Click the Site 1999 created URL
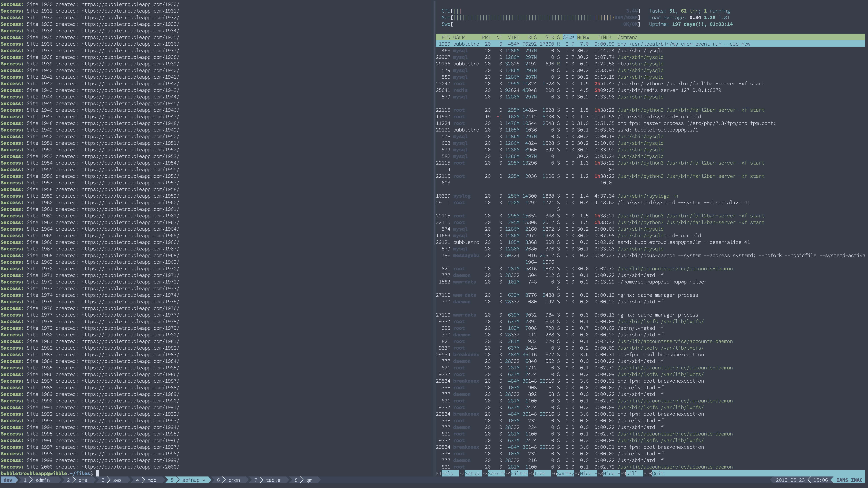This screenshot has width=868, height=488. (130, 460)
